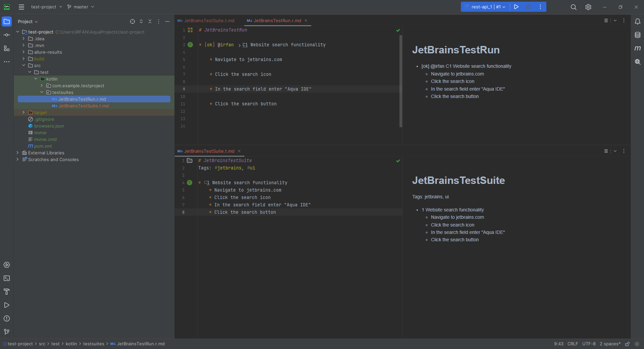
Task: Expand External Libraries node
Action: point(17,153)
